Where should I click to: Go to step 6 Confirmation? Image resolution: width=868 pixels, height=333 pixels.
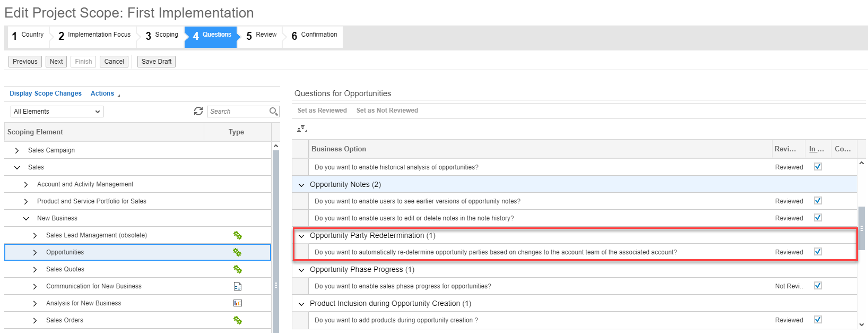[x=314, y=37]
